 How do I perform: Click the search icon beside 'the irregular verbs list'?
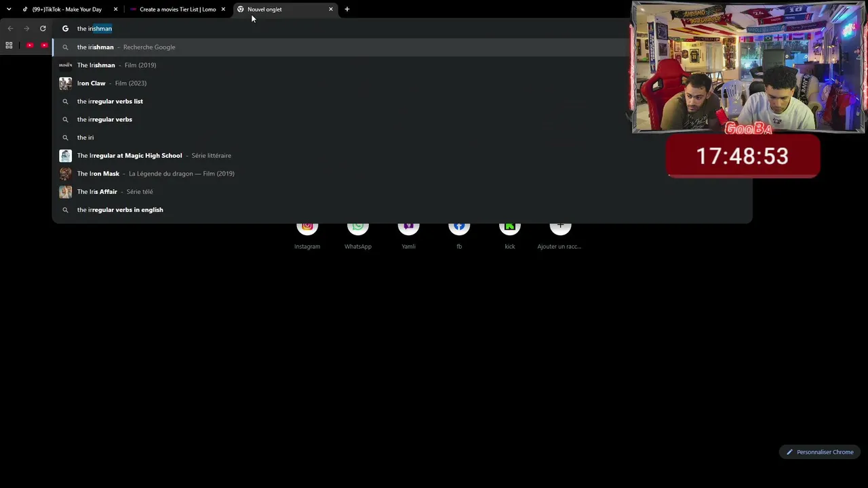pos(65,102)
